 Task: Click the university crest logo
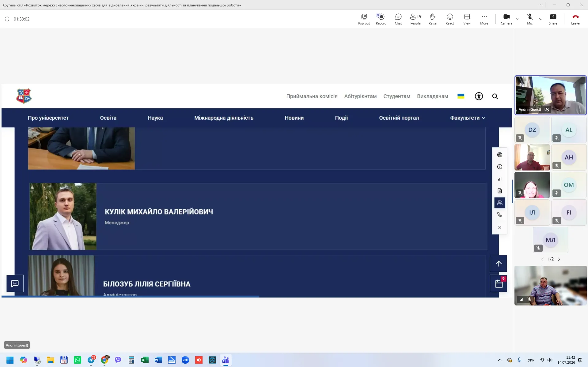click(x=24, y=96)
